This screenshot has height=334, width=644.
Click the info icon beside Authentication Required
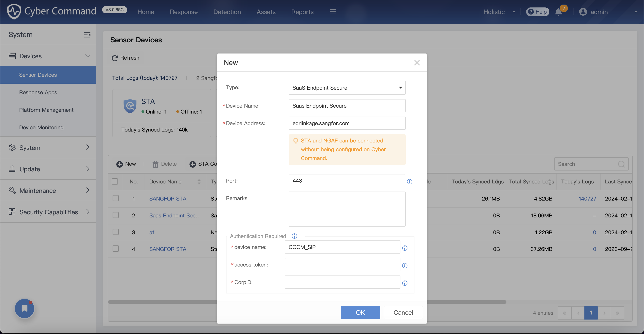[294, 236]
